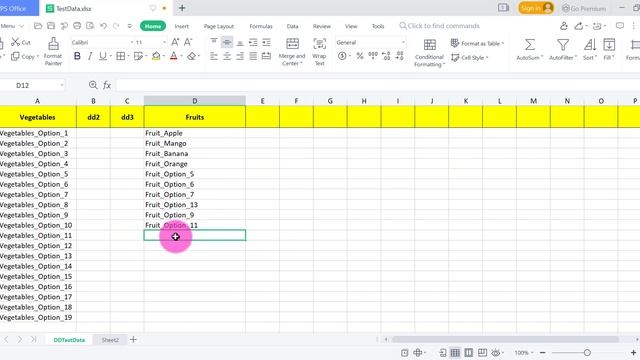640x360 pixels.
Task: Adjust the zoom slider handle
Action: 587,353
